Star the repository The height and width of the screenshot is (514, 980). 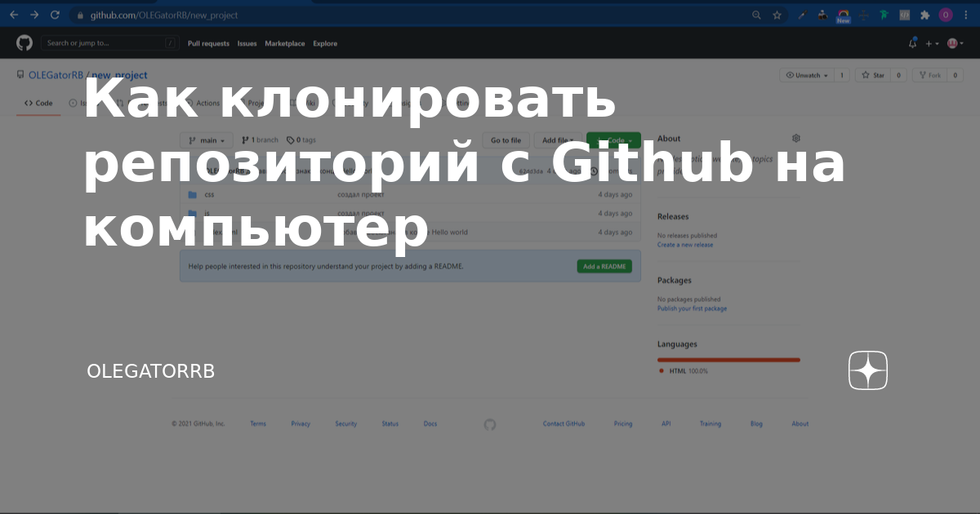point(872,75)
